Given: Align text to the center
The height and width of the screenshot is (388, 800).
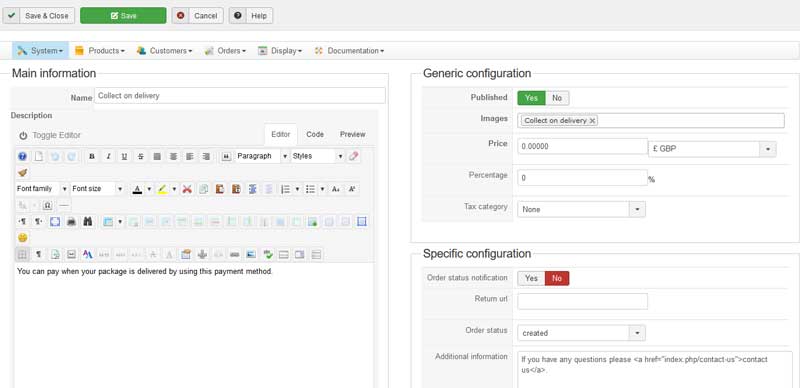Looking at the screenshot, I should [173, 156].
